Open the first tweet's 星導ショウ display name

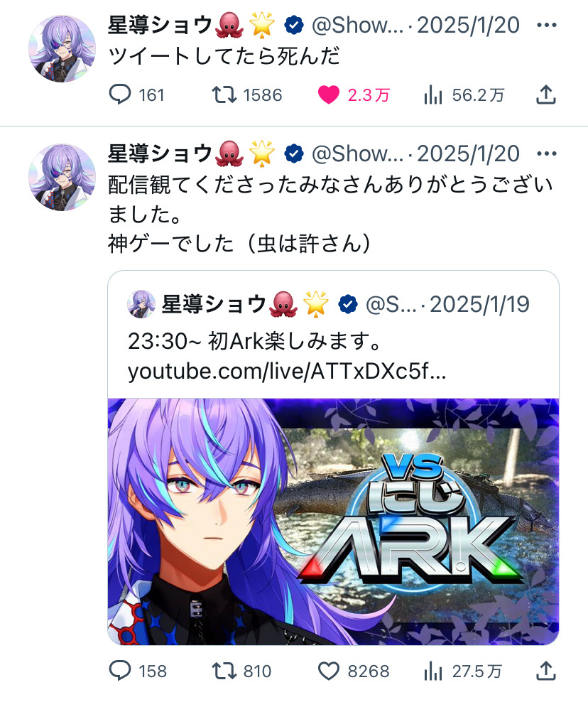[x=160, y=25]
